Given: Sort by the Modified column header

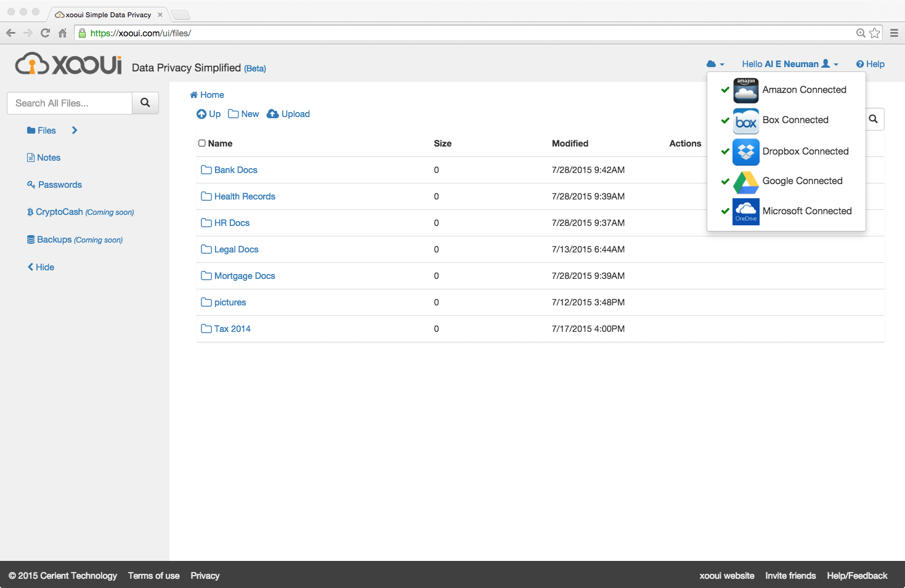Looking at the screenshot, I should (x=570, y=143).
